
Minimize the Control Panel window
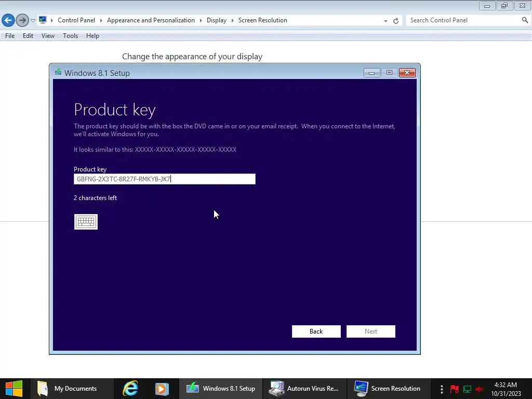pyautogui.click(x=487, y=6)
